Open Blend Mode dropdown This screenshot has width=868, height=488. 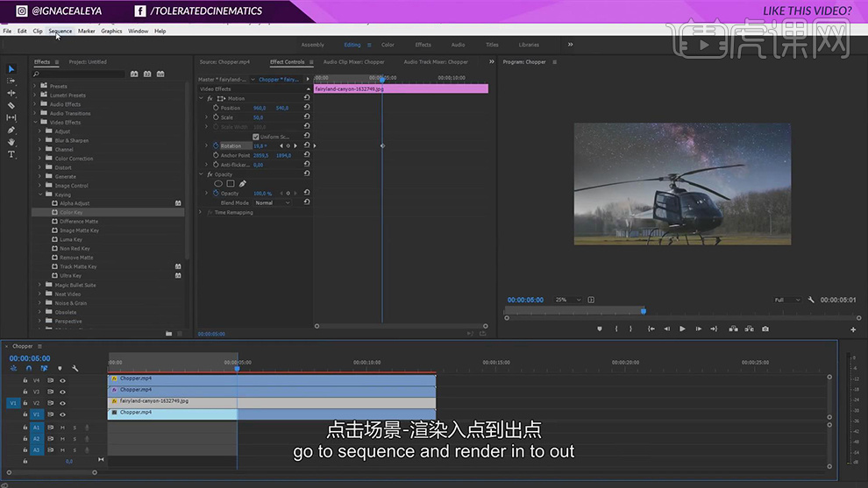[x=273, y=202]
